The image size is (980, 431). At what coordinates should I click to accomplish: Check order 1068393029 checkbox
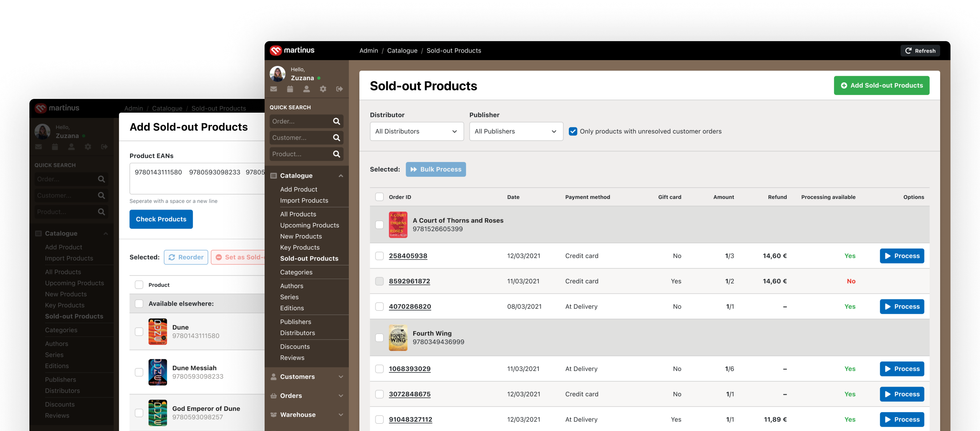pos(379,369)
